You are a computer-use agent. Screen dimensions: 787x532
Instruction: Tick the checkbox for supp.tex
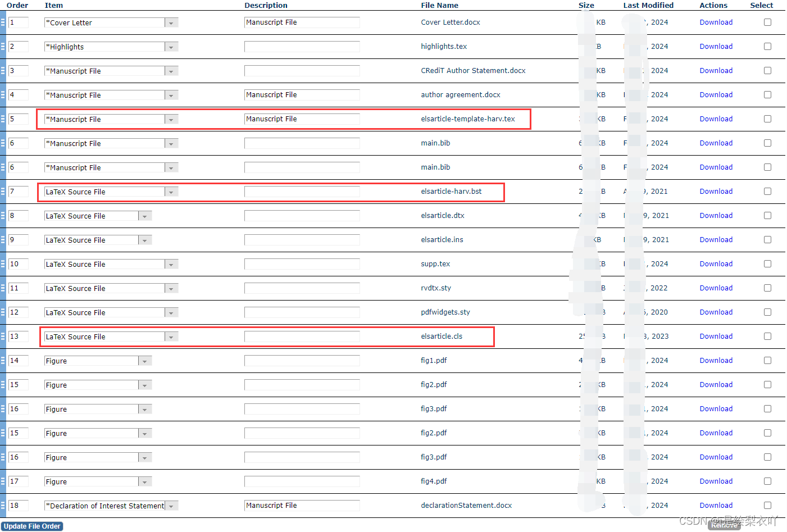pos(767,264)
